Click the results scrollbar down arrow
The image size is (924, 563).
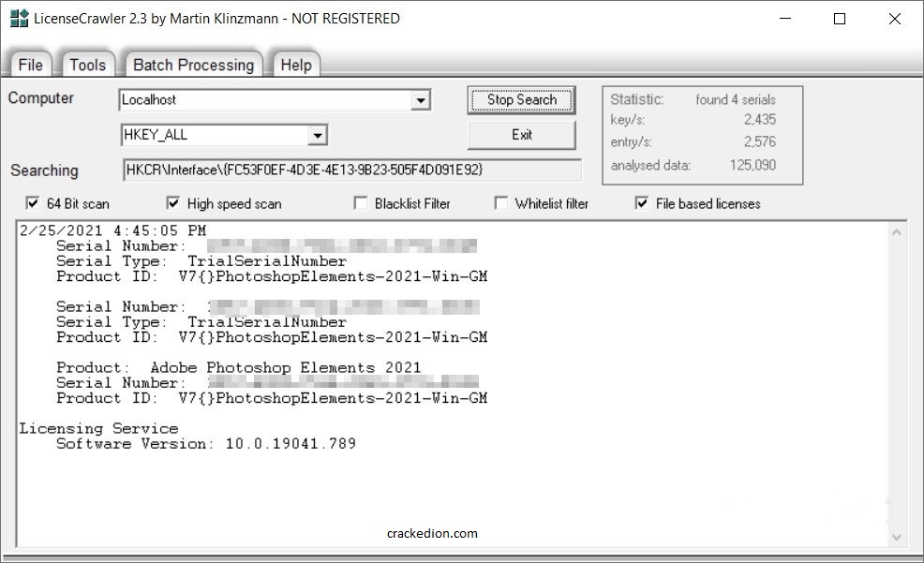(x=896, y=537)
